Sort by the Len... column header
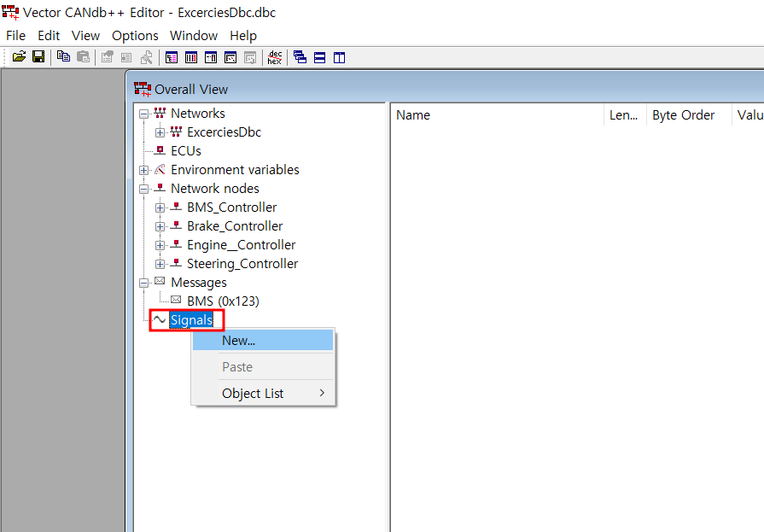Screen dimensions: 764x532 (625, 115)
